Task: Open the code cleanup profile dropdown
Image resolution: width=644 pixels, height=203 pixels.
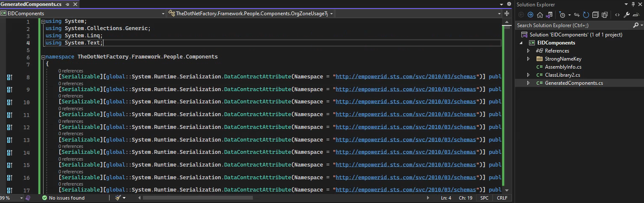Action: 125,198
